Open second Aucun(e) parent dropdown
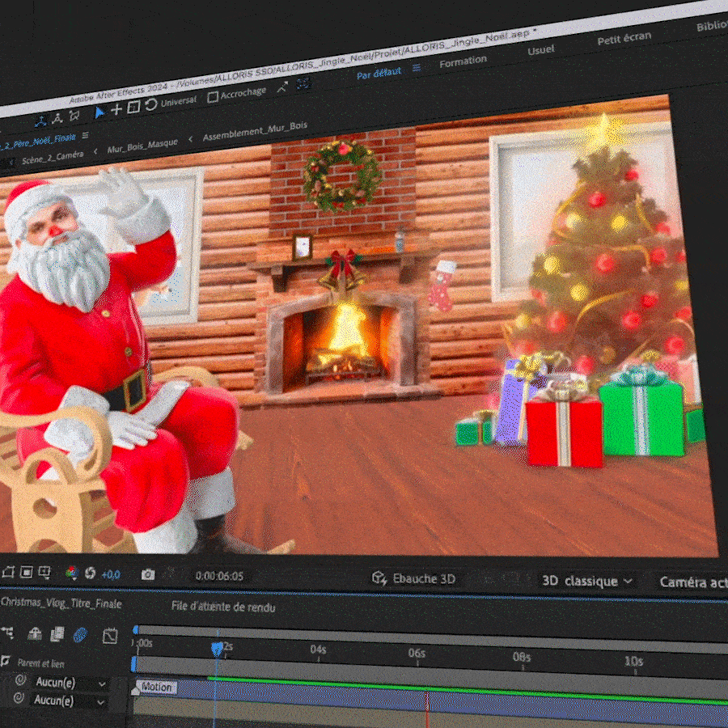The image size is (728, 728). tap(69, 700)
